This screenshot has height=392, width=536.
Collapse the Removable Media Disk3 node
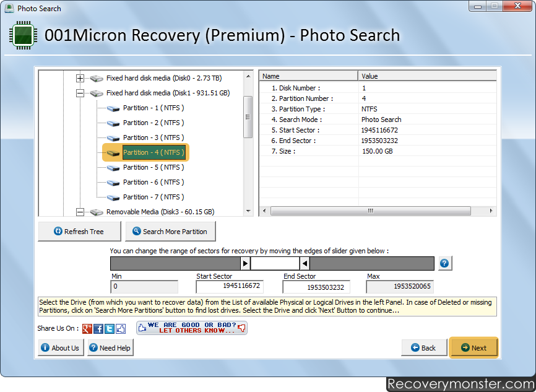(80, 212)
